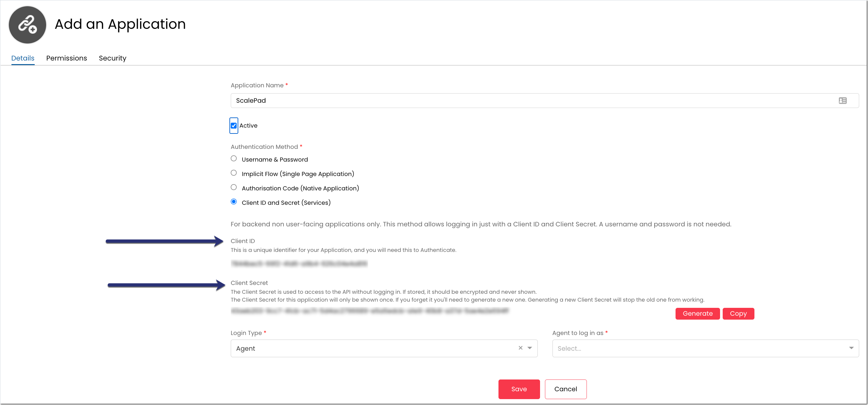Select Authorisation Code (Native Application)
Screen dimensions: 868x405
pyautogui.click(x=233, y=187)
